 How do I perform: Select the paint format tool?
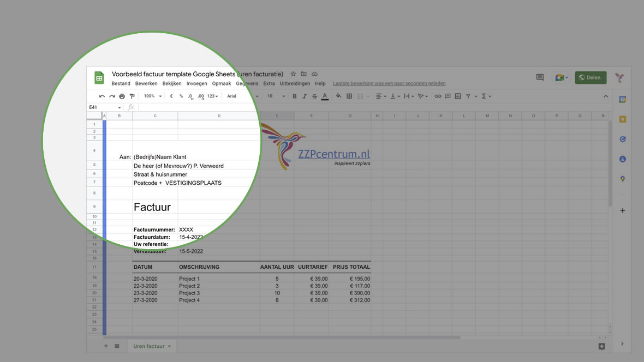click(x=132, y=96)
